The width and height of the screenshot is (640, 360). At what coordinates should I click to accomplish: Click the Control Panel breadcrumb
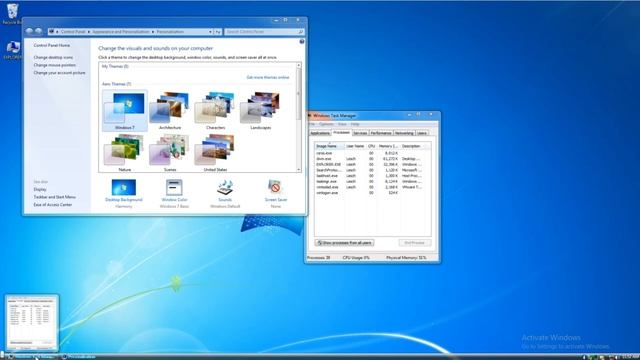point(73,31)
